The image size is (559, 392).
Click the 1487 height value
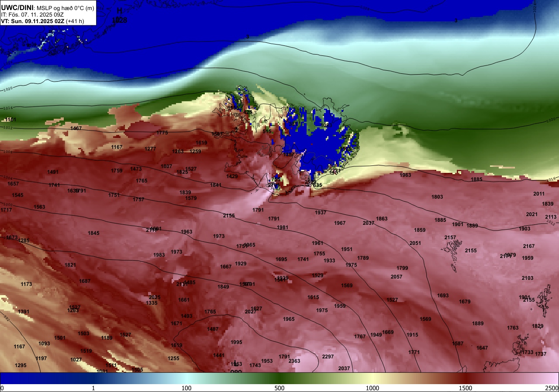tap(213, 329)
